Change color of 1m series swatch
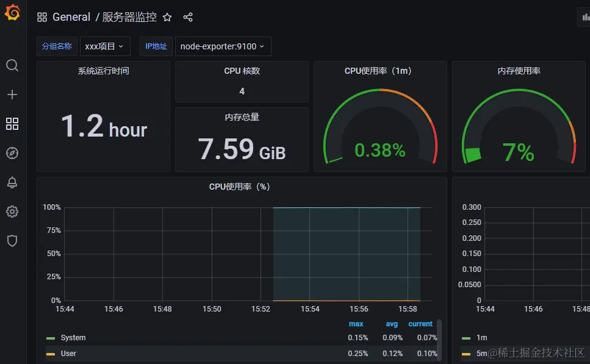The image size is (590, 364). (466, 338)
